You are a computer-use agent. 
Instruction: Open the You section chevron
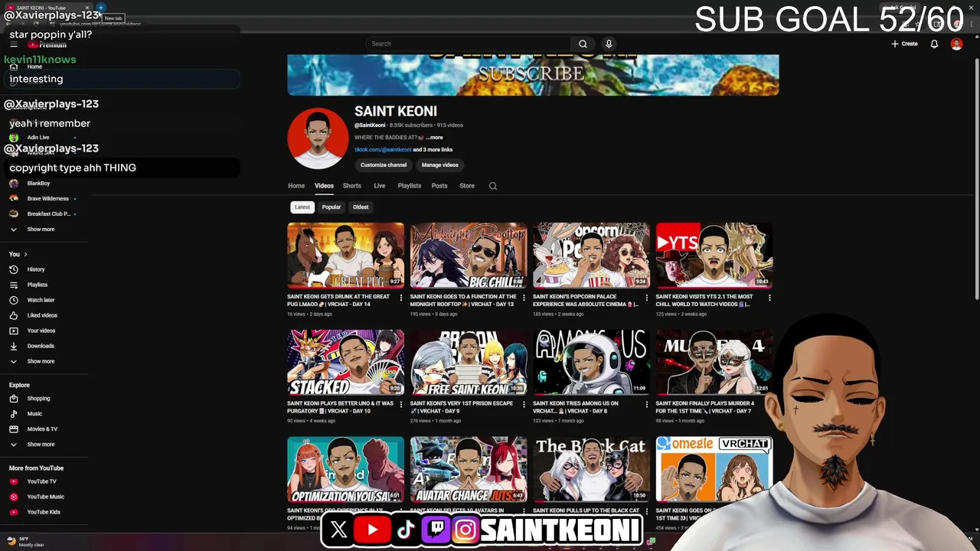click(25, 254)
